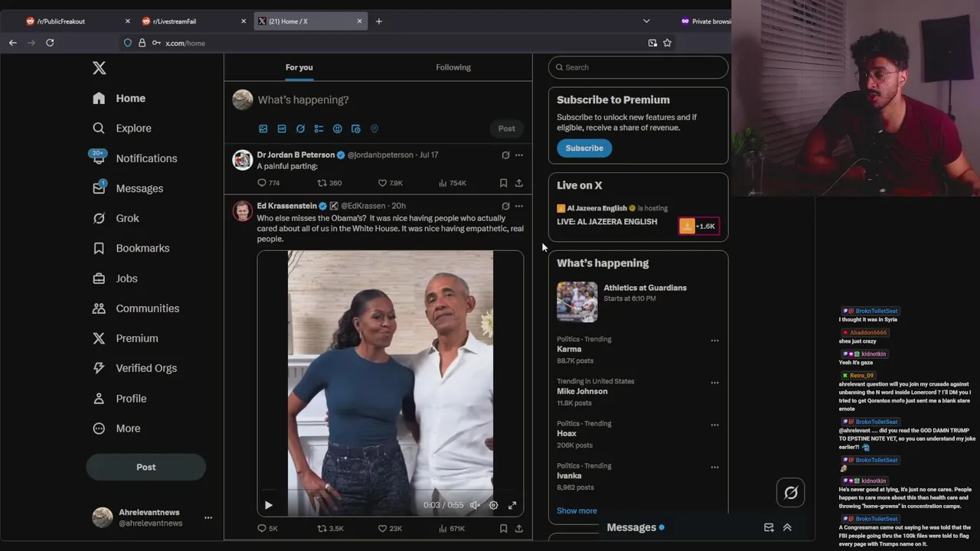Play the Obama video

268,505
